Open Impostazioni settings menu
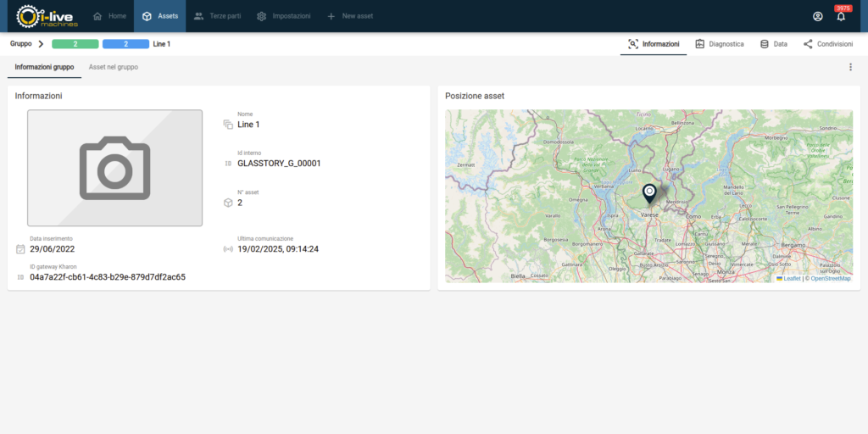Viewport: 868px width, 434px height. tap(283, 16)
